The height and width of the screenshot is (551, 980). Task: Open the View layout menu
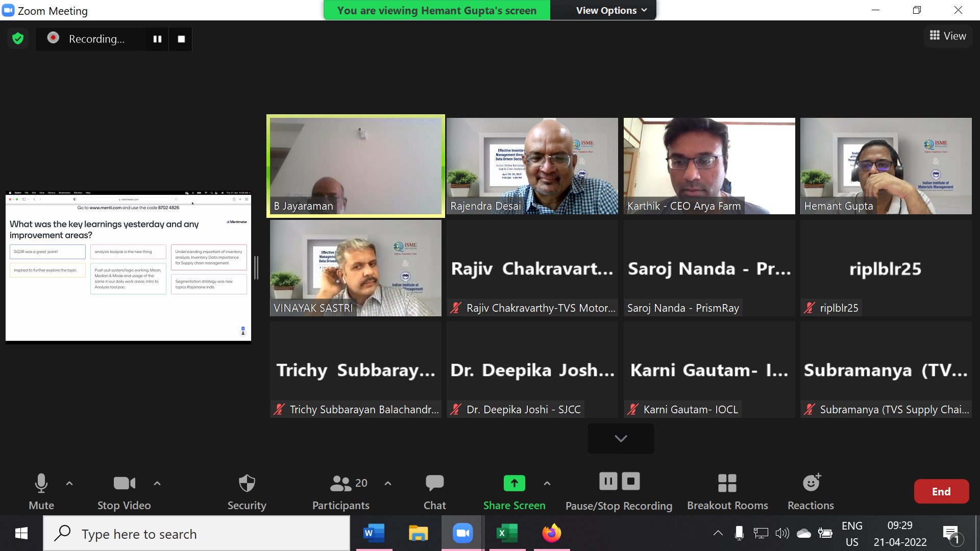tap(948, 36)
